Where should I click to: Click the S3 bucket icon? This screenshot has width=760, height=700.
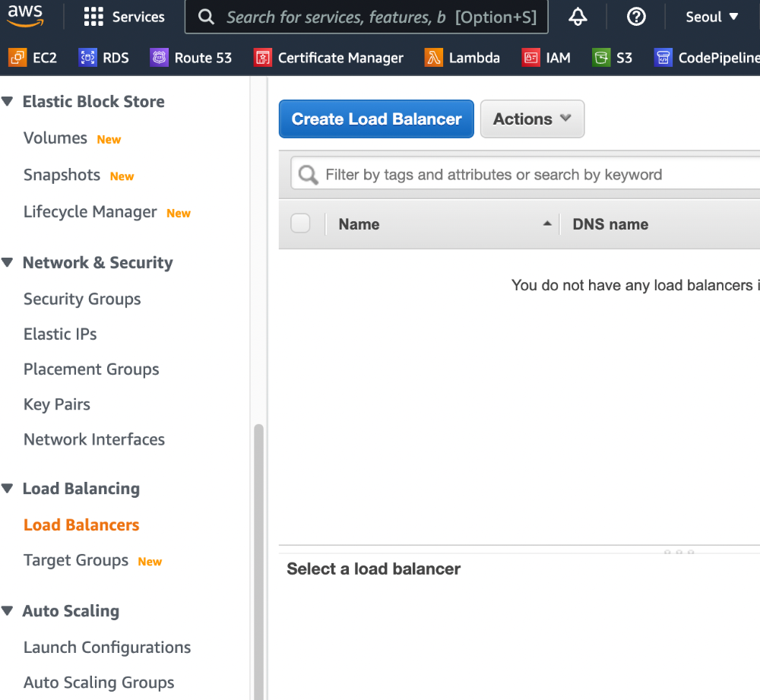tap(601, 58)
